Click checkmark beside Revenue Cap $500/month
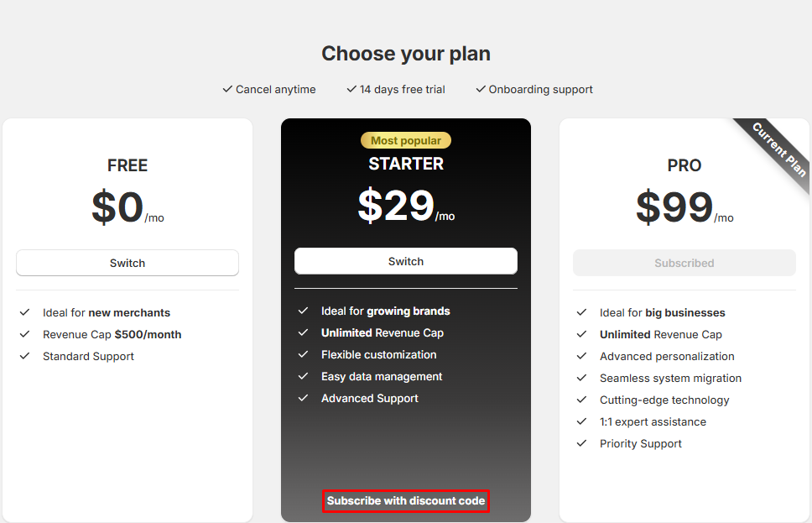Screen dimensions: 812x523 [24, 334]
